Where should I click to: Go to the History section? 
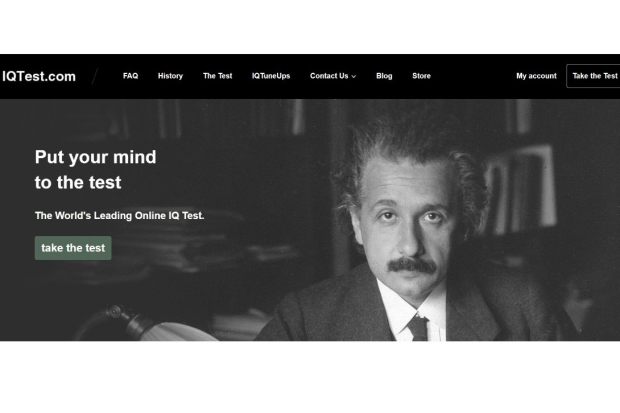point(170,76)
